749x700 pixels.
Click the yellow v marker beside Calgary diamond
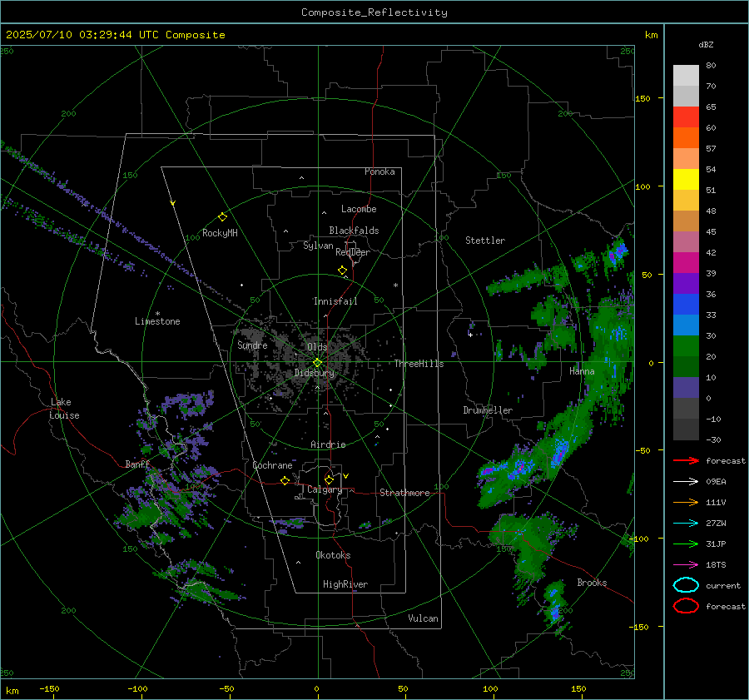coord(346,476)
